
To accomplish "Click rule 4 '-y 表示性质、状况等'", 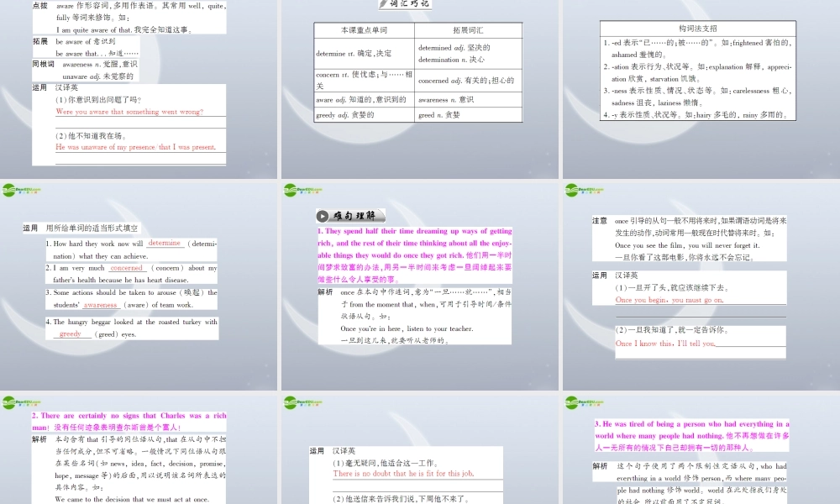I will [x=695, y=115].
